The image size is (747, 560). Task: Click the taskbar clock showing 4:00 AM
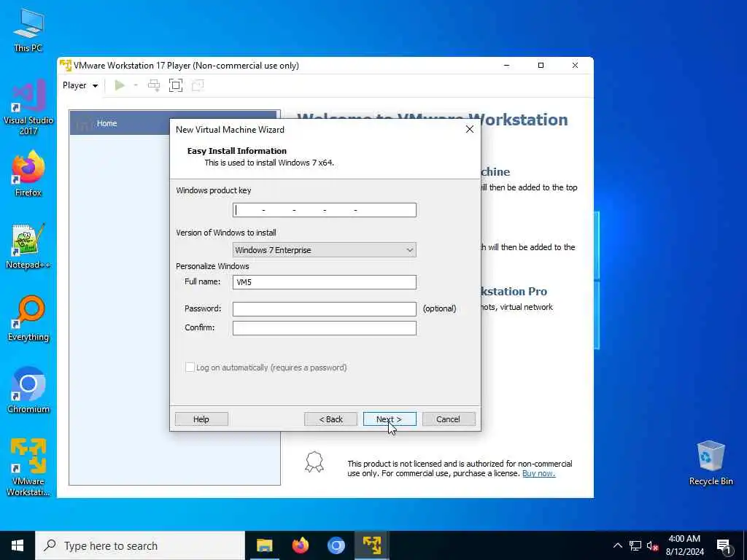click(x=684, y=545)
